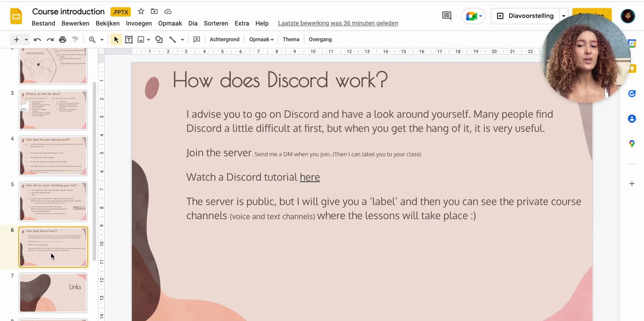
Task: Toggle the Thema panel in the toolbar
Action: click(x=291, y=39)
